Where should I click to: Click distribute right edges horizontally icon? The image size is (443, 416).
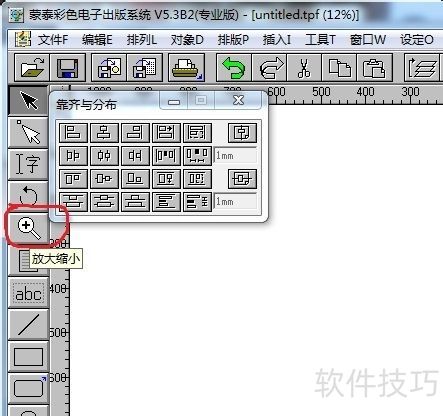tap(135, 156)
